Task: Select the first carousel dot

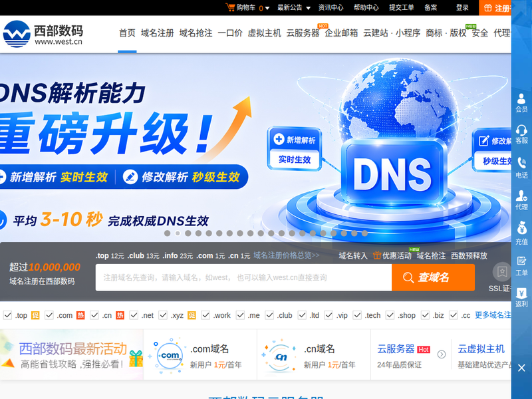Action: tap(168, 233)
